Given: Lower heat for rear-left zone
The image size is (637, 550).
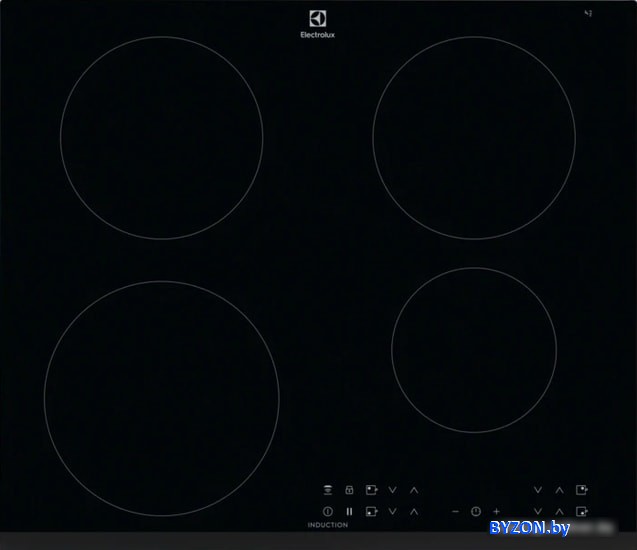Looking at the screenshot, I should 392,490.
